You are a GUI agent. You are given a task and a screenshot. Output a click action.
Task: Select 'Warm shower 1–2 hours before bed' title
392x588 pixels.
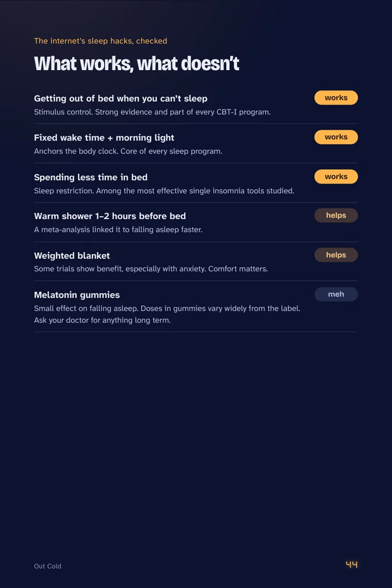pyautogui.click(x=110, y=217)
